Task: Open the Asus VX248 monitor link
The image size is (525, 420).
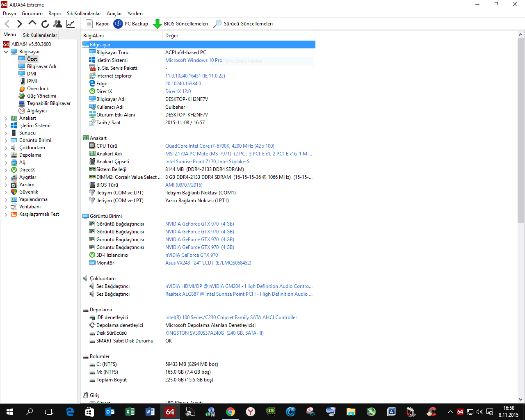Action: tap(208, 263)
